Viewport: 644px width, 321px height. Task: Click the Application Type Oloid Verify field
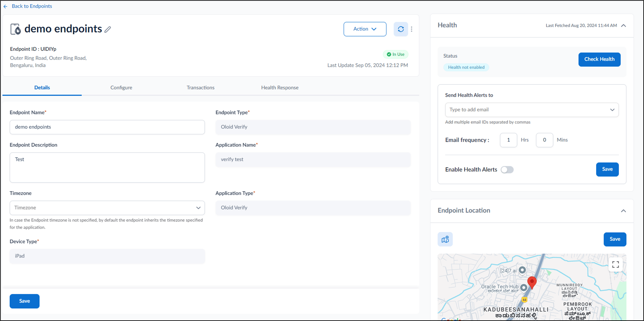coord(313,208)
